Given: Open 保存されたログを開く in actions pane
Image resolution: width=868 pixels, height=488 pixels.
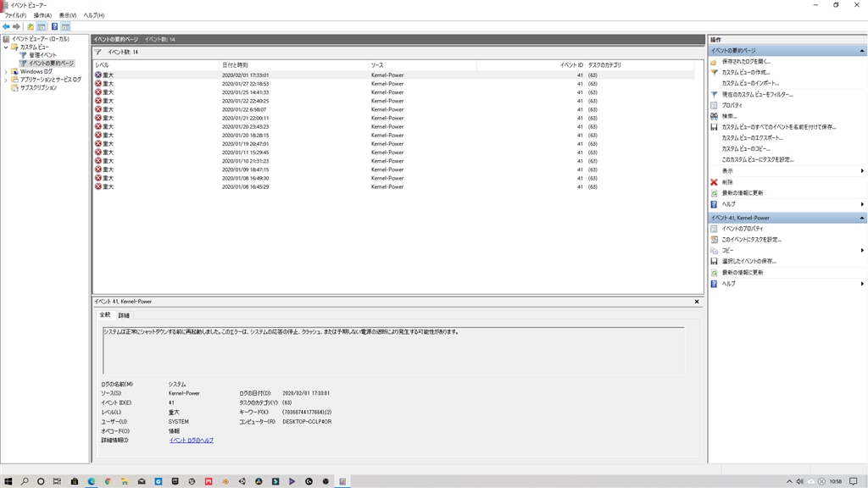Looking at the screenshot, I should click(746, 61).
